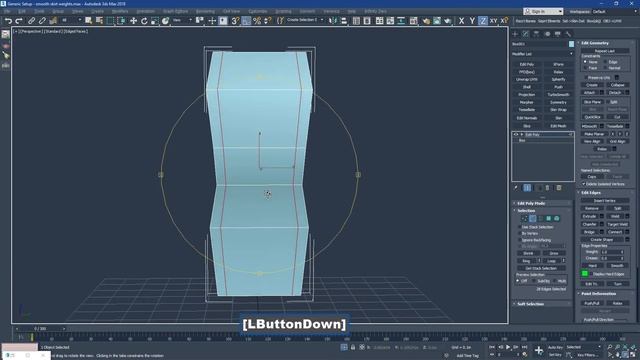Image resolution: width=640 pixels, height=360 pixels.
Task: Select the Polygon sub-object level icon
Action: tap(549, 218)
